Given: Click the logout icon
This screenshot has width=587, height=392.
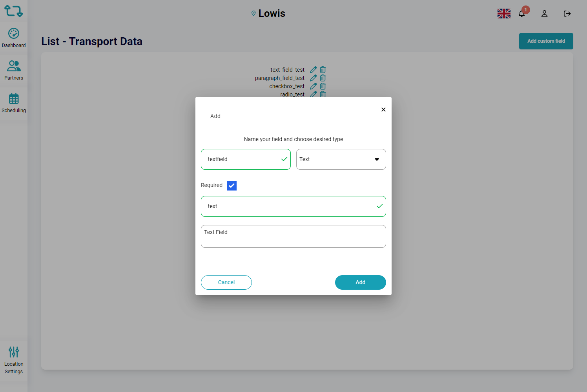Looking at the screenshot, I should [x=567, y=14].
